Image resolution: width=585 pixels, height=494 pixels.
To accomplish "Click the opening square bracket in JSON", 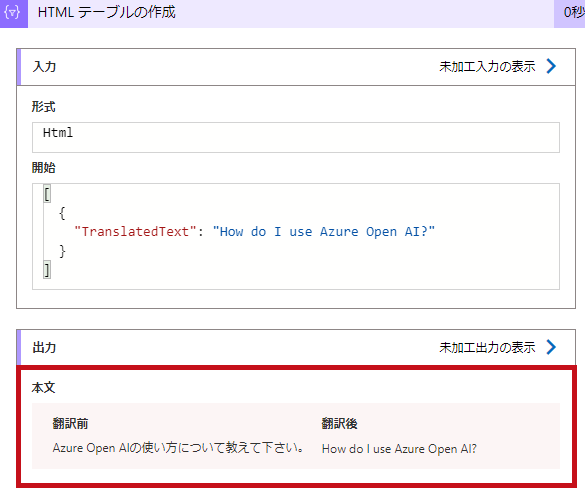I will tap(47, 194).
